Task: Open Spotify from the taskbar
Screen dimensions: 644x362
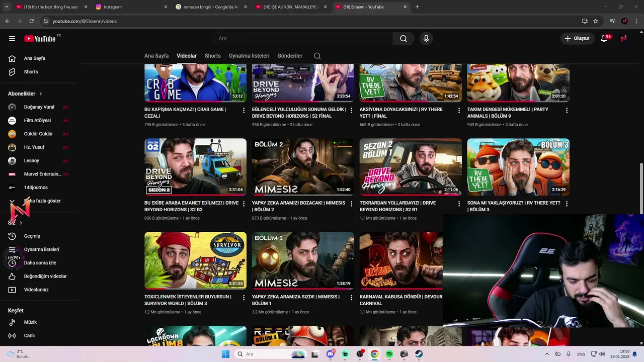Action: coord(389,354)
